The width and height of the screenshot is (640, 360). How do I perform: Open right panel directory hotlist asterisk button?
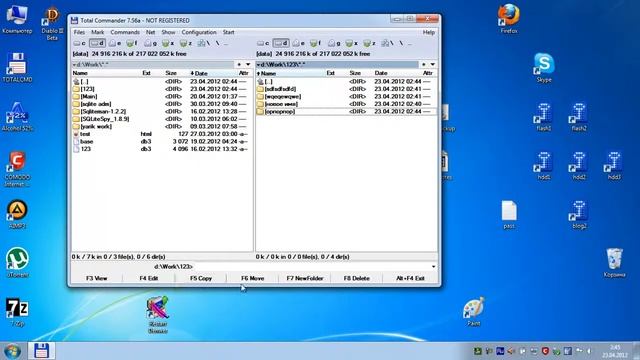tap(424, 64)
